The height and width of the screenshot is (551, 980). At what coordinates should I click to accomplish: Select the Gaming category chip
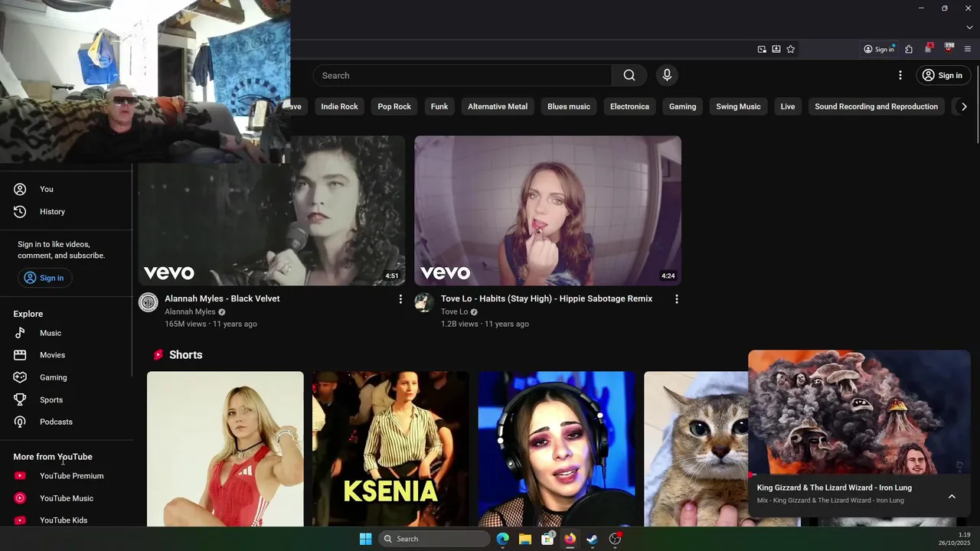683,106
